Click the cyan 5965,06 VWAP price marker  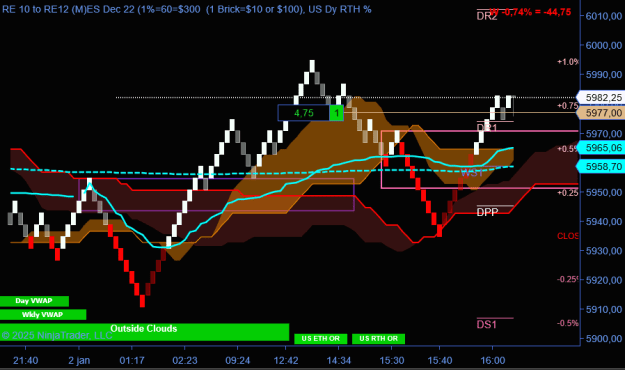[600, 148]
